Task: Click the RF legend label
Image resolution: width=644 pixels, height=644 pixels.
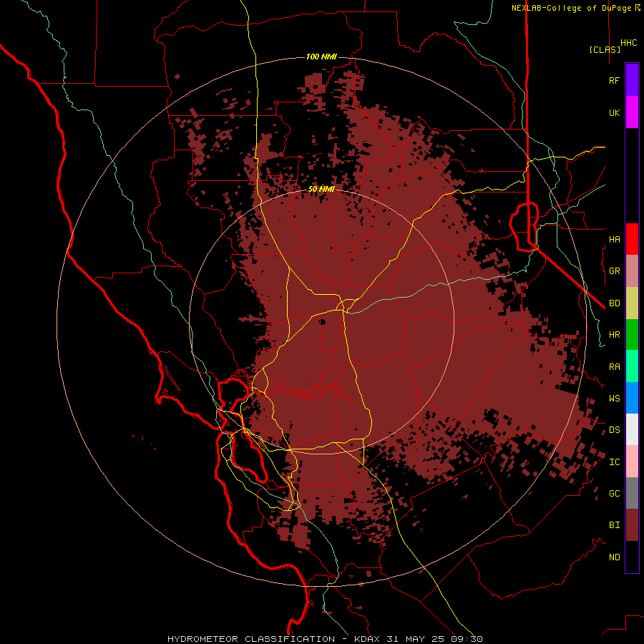Action: click(615, 80)
